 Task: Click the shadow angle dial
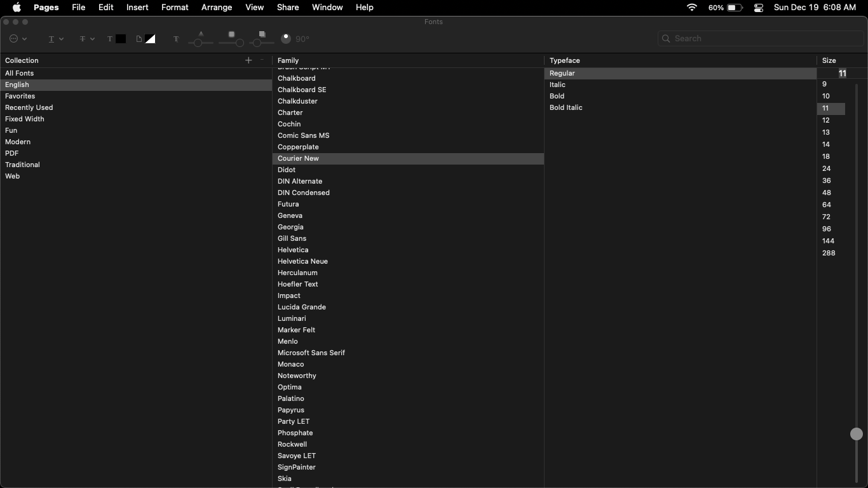[286, 39]
